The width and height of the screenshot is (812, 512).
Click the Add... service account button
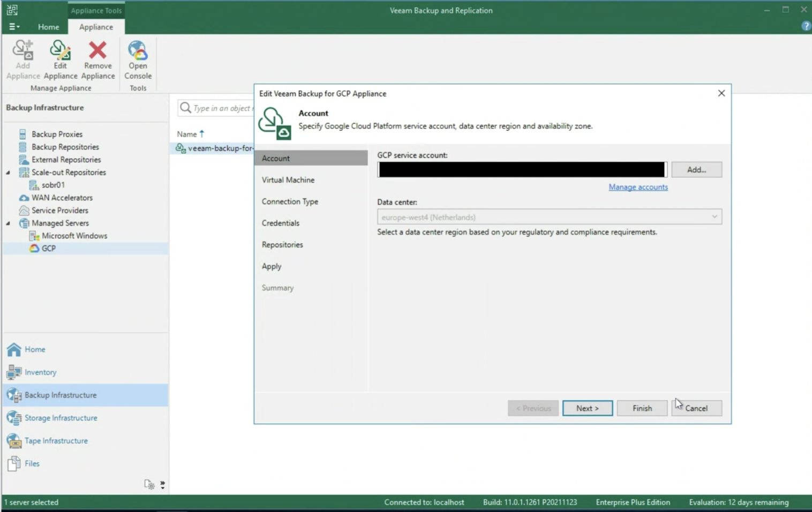click(696, 170)
